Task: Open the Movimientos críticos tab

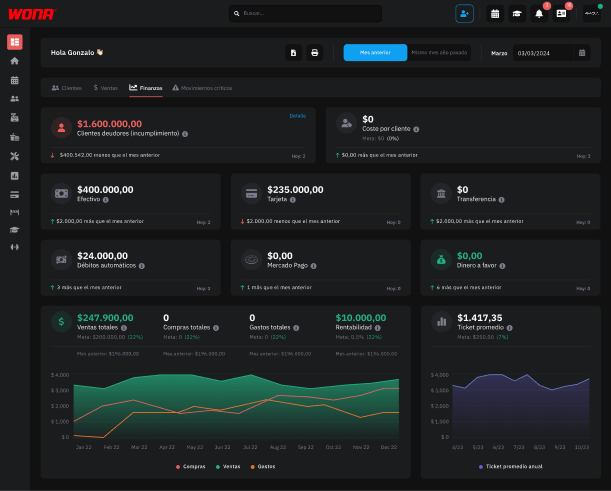Action: click(x=202, y=88)
